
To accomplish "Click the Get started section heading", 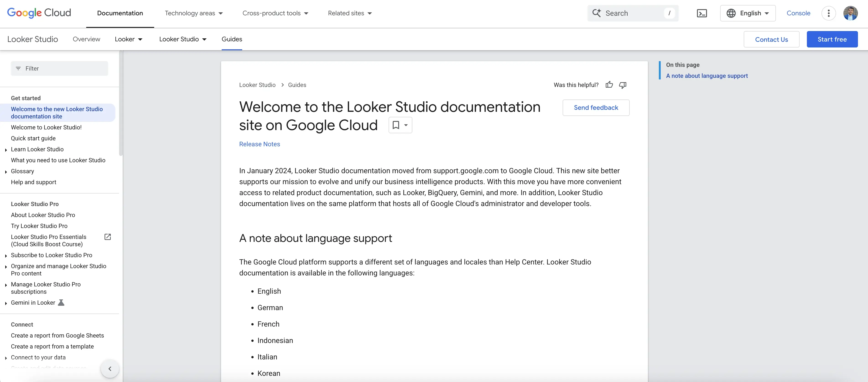I will point(26,98).
